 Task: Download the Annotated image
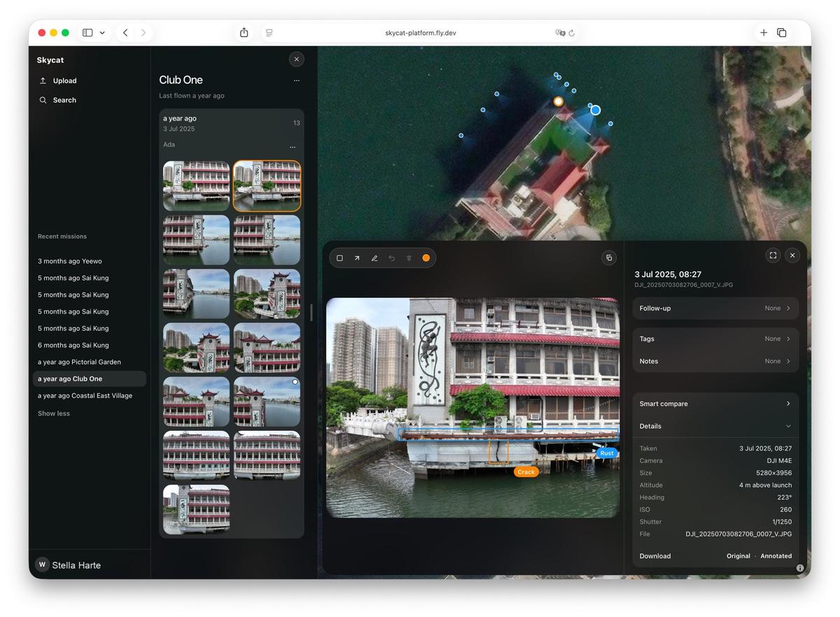point(776,556)
